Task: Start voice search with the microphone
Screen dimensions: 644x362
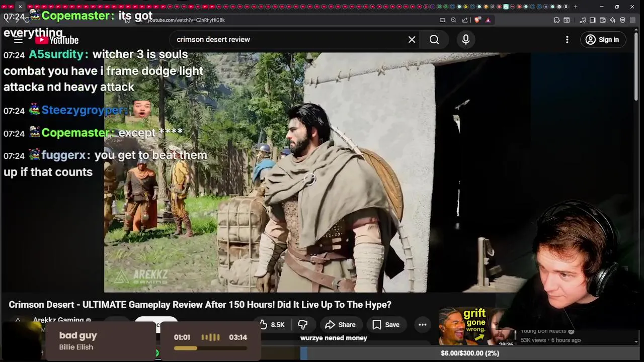Action: tap(466, 40)
